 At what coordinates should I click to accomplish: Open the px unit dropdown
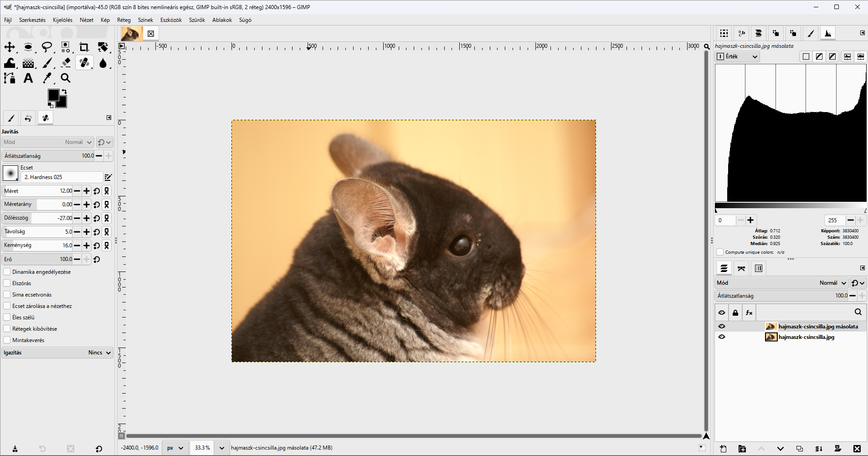coord(175,448)
